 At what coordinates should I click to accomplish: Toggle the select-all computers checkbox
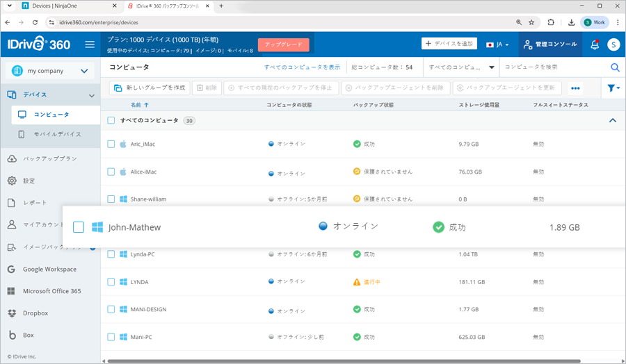[111, 120]
